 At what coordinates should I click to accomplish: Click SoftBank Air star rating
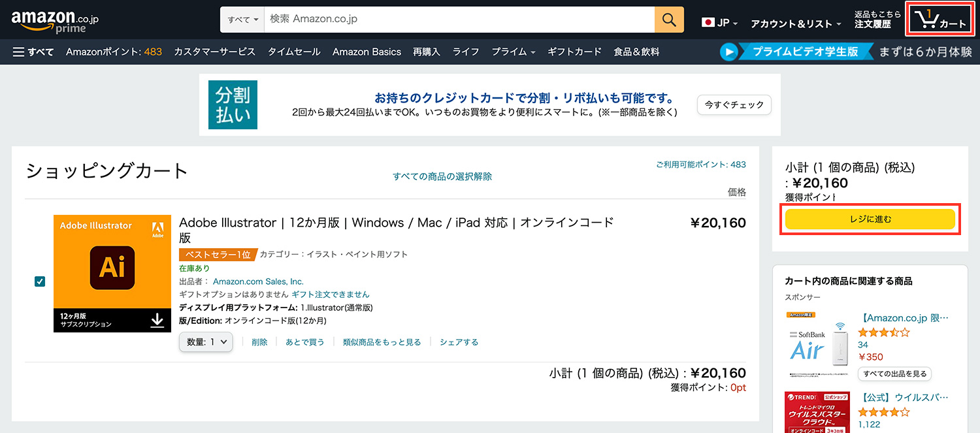pyautogui.click(x=883, y=332)
